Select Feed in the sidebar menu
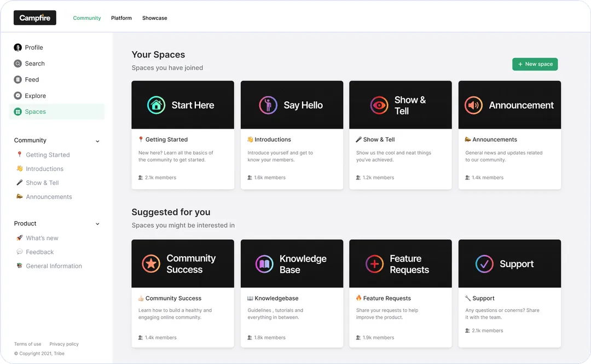591x364 pixels. click(56, 79)
